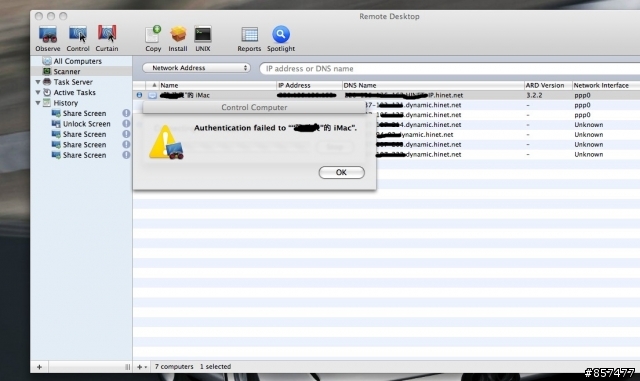Open the Network Address dropdown
This screenshot has height=381, width=640.
(x=196, y=68)
